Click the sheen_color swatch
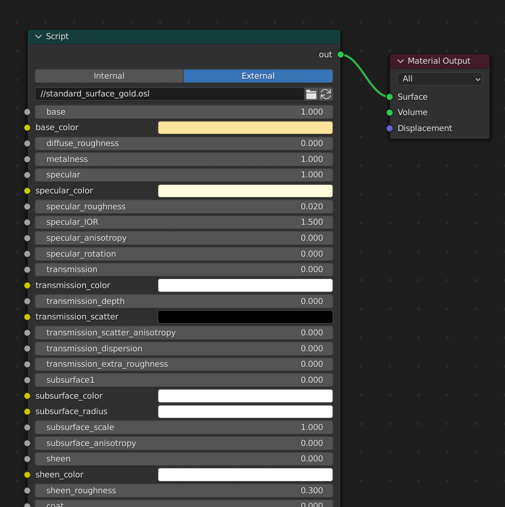Image resolution: width=505 pixels, height=507 pixels. (245, 475)
